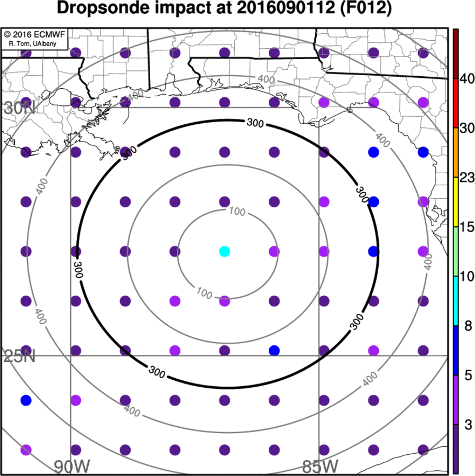Viewport: 475px width, 476px height.
Task: Click the colorbar value label "10"
Action: pos(467,276)
